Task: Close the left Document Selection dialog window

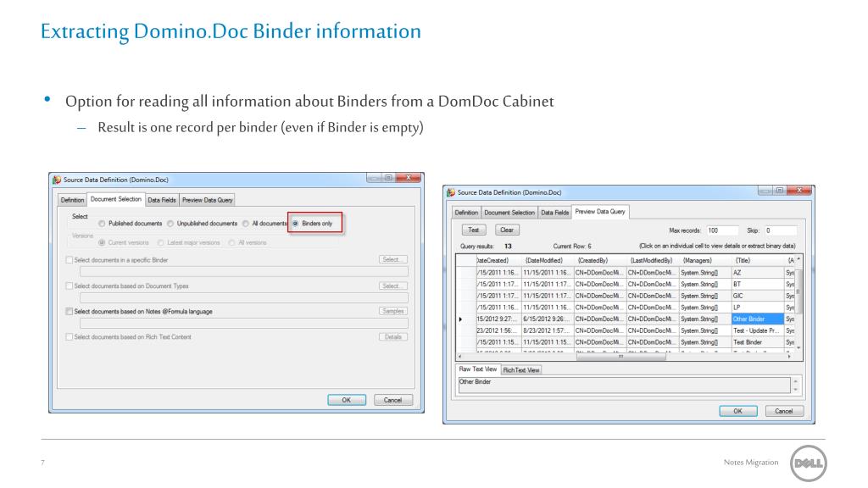Action: pyautogui.click(x=409, y=178)
